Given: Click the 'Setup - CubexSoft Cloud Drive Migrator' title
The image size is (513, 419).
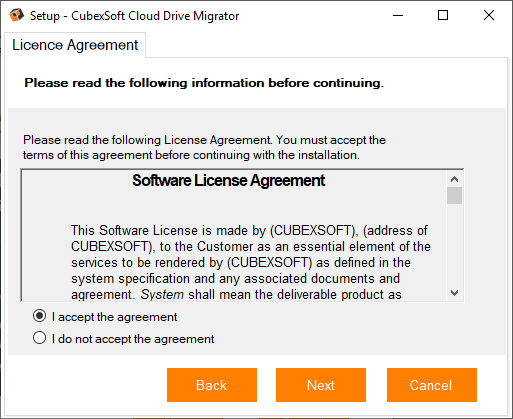Looking at the screenshot, I should (x=135, y=16).
